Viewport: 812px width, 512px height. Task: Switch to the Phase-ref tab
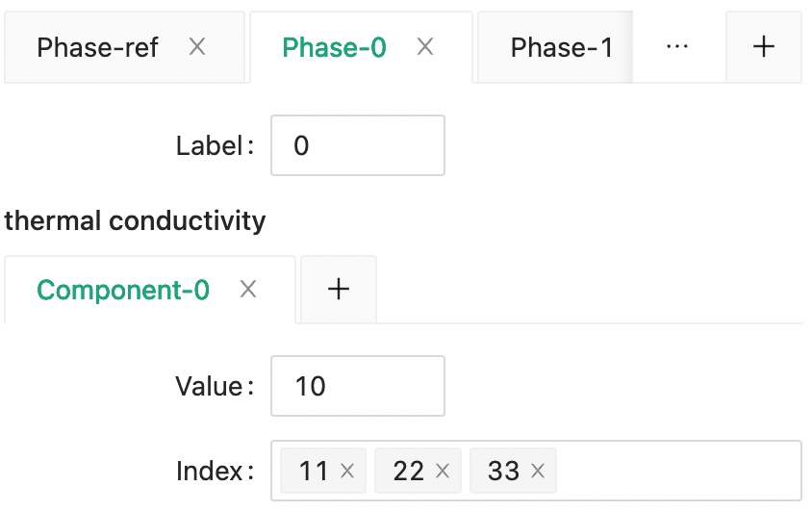(x=97, y=47)
